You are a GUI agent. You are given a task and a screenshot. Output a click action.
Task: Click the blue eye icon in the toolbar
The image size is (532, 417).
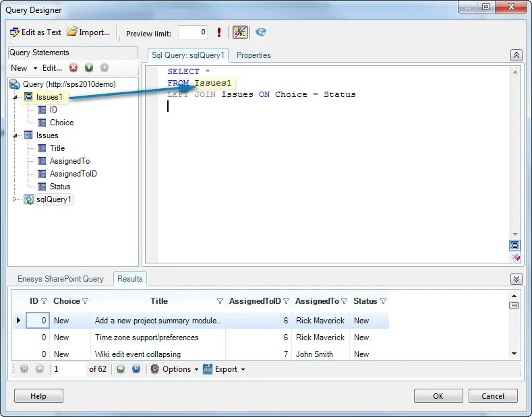(261, 32)
